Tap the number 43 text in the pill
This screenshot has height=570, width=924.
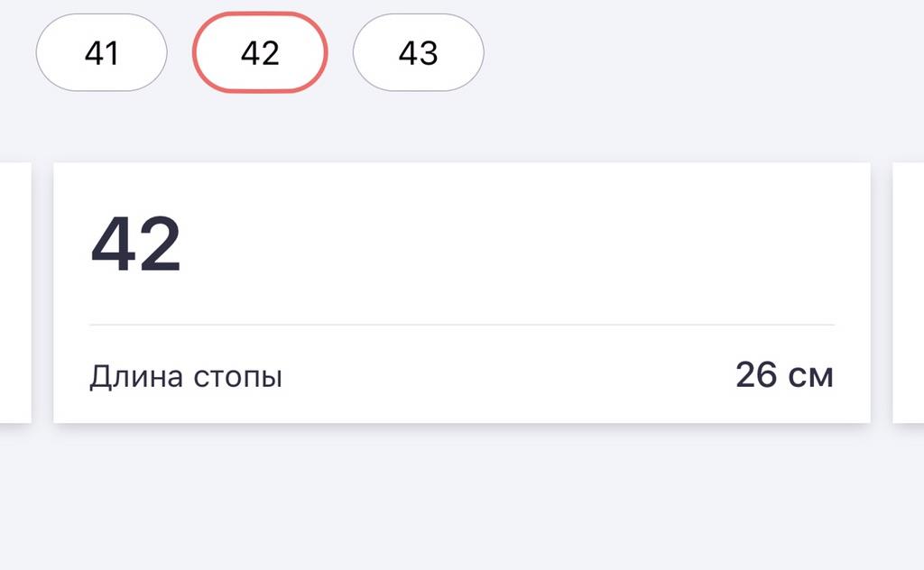418,53
